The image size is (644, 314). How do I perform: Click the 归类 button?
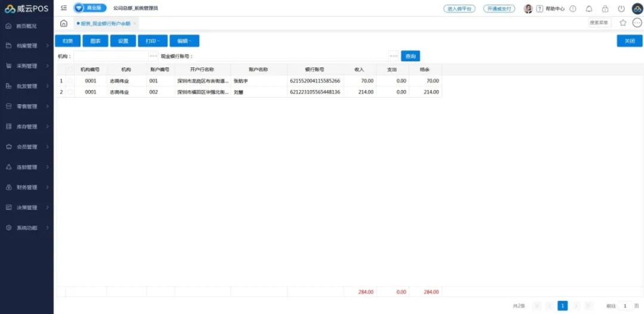(x=68, y=41)
